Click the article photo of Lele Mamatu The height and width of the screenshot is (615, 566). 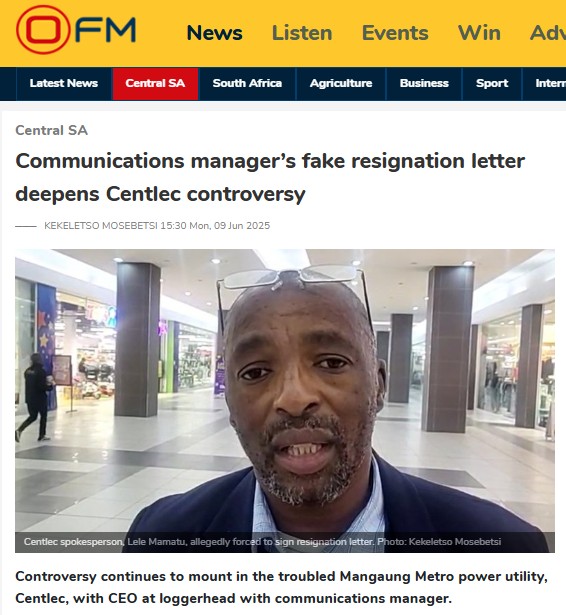pyautogui.click(x=285, y=400)
